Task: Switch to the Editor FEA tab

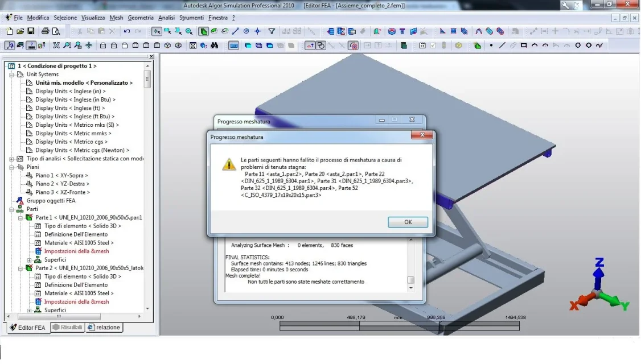Action: click(27, 328)
